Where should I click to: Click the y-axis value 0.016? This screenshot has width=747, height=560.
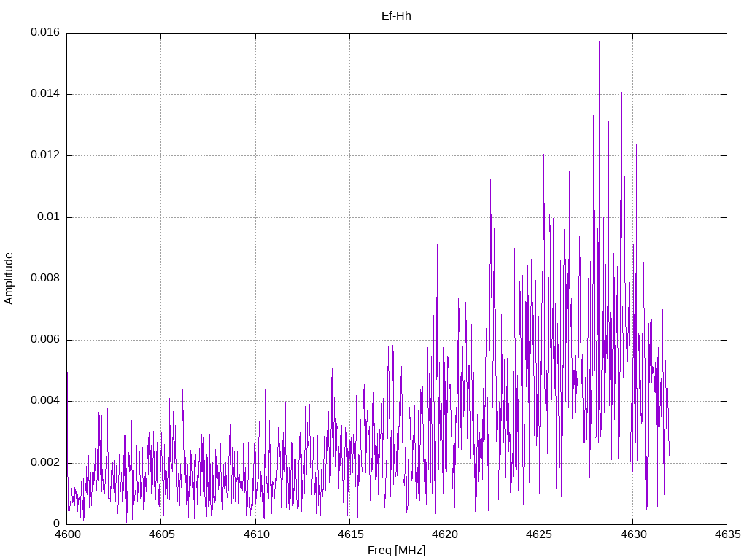(45, 32)
